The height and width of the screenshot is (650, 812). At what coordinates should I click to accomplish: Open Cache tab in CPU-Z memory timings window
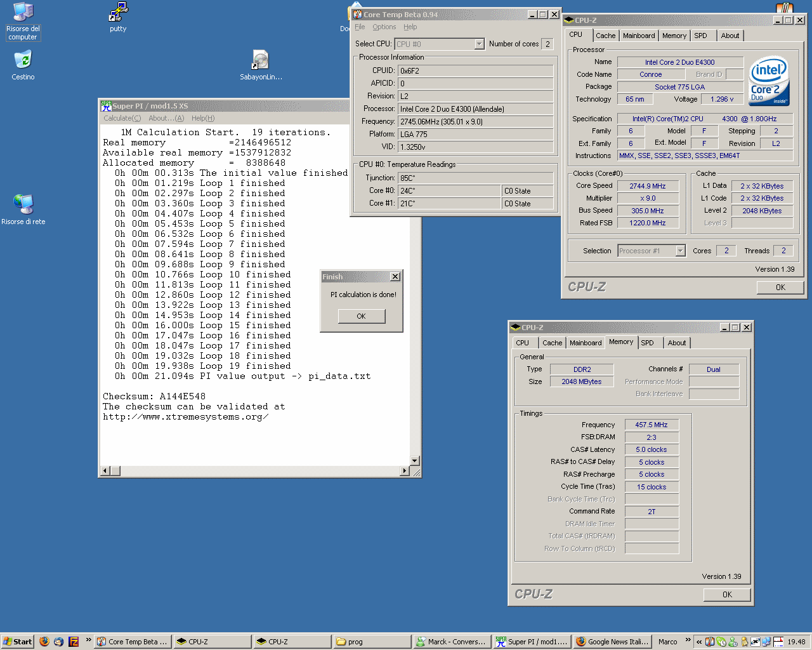click(552, 343)
